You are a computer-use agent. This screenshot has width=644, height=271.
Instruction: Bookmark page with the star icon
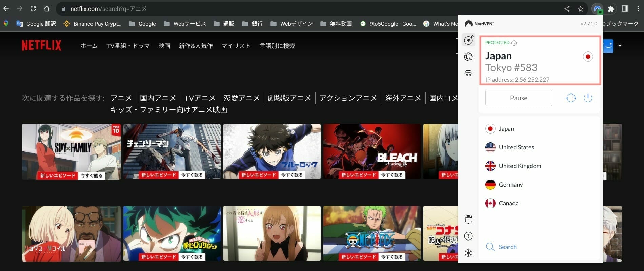point(581,9)
